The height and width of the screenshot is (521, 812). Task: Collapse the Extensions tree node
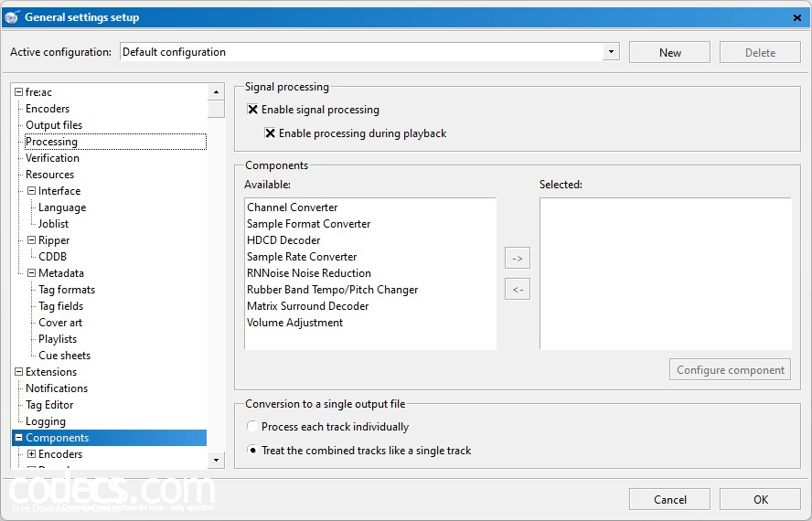pyautogui.click(x=19, y=371)
